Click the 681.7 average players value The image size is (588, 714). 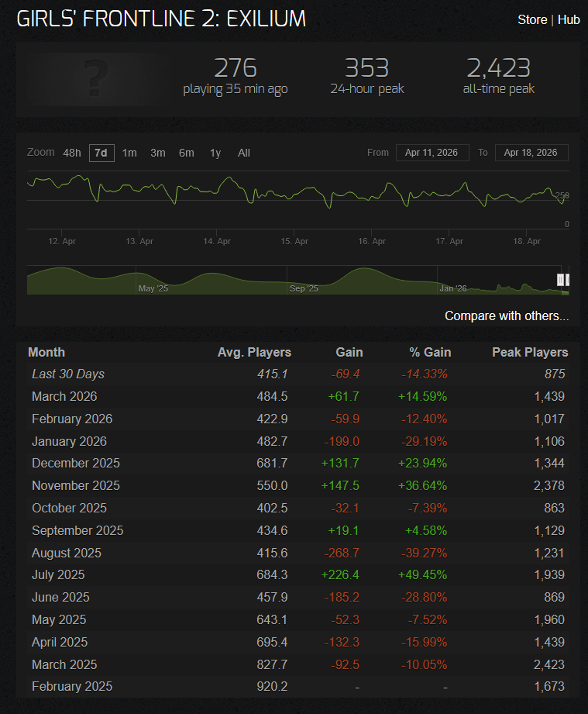click(x=272, y=463)
